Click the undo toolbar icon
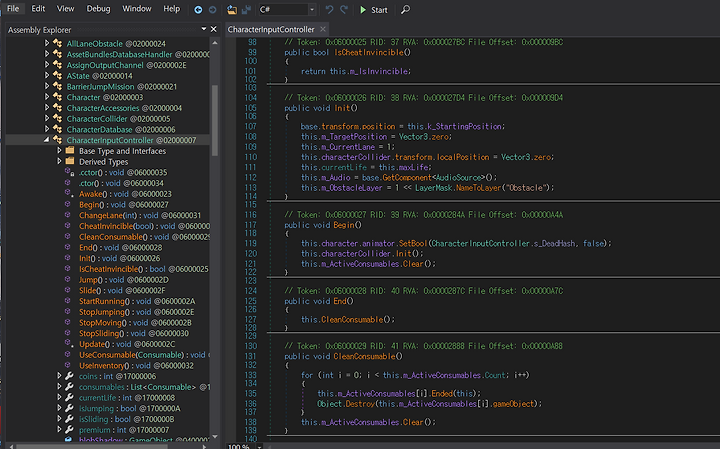Screen dimensions: 720x449 [x=329, y=10]
